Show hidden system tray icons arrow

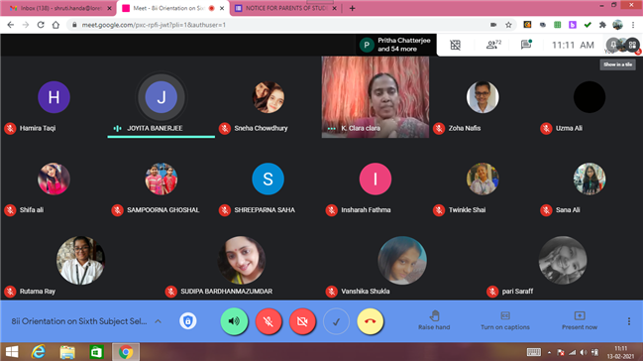[549, 352]
